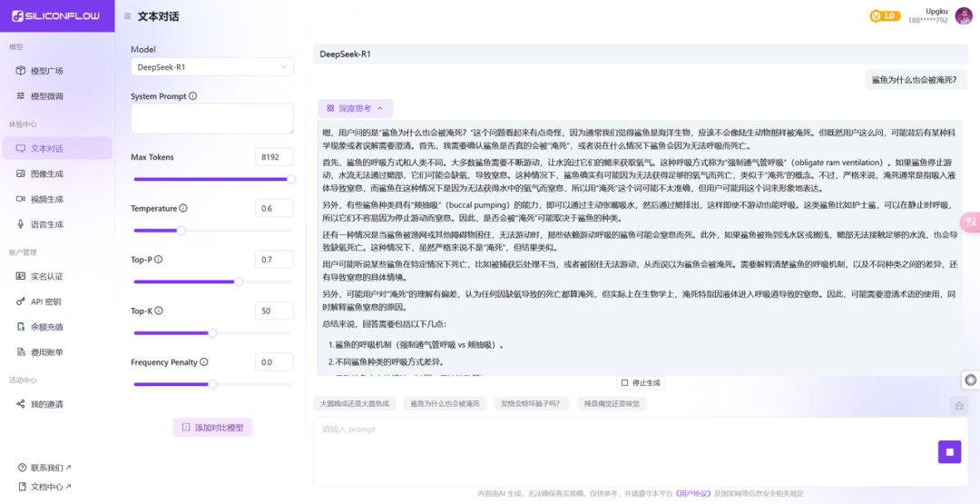
Task: Click the Max Tokens value field
Action: point(274,157)
